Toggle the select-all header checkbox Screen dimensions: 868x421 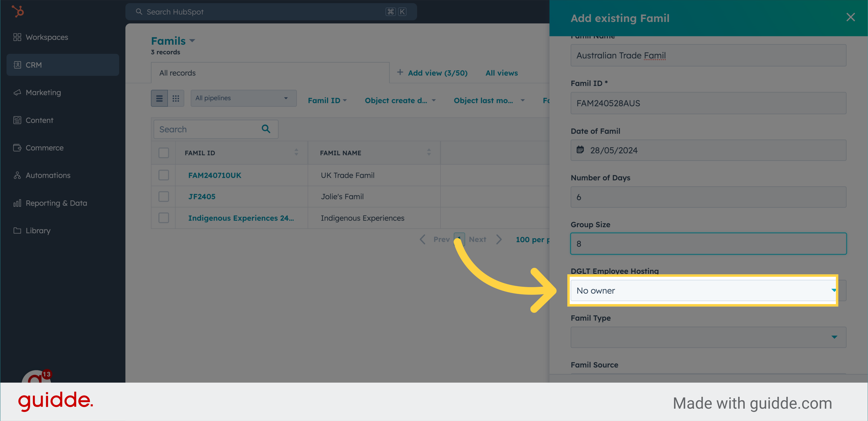[164, 153]
